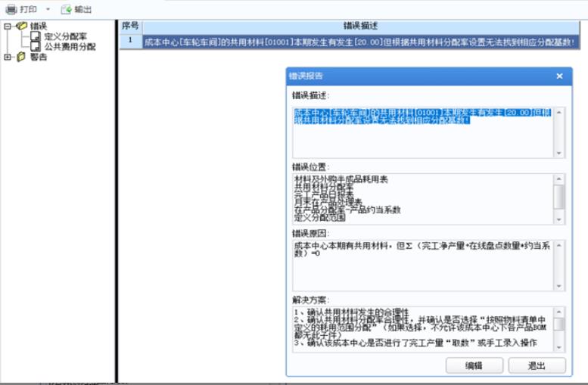Click the 输出 export icon
This screenshot has height=385, width=588.
(66, 9)
